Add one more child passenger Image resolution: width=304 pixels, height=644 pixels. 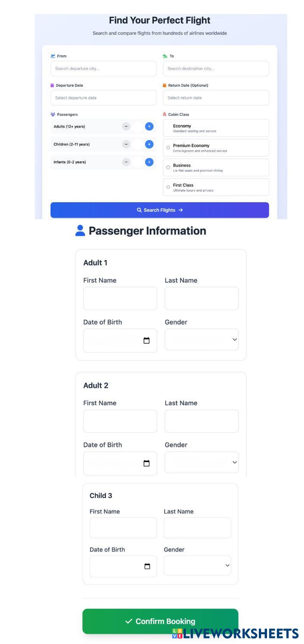point(149,144)
